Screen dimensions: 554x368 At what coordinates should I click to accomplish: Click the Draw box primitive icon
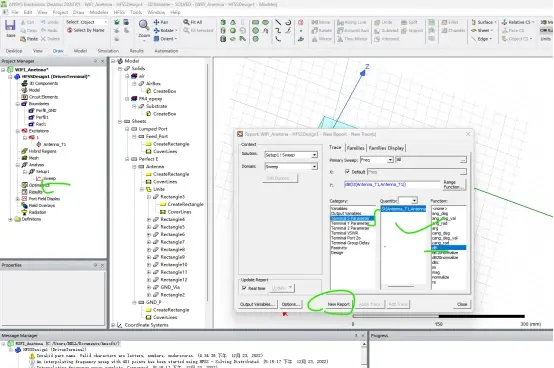(x=223, y=22)
